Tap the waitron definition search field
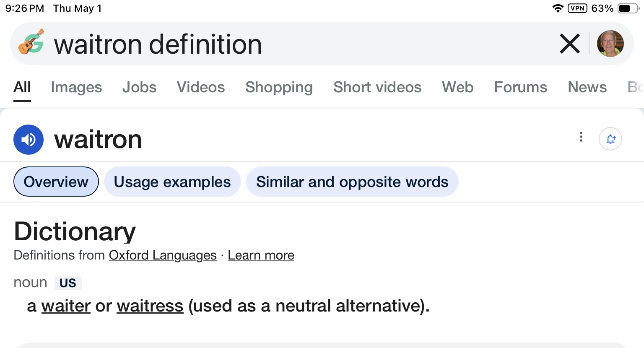The height and width of the screenshot is (348, 644). (293, 44)
